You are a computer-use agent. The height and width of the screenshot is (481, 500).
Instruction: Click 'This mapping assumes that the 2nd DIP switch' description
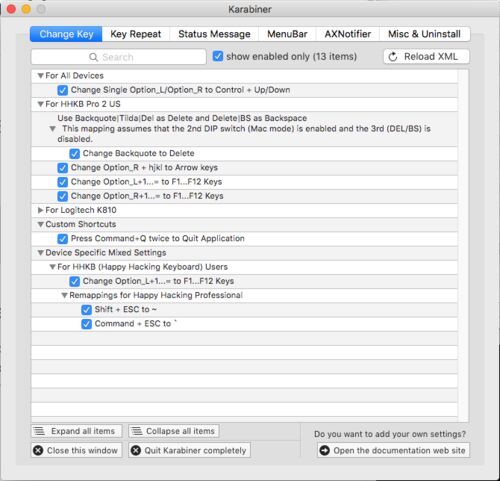point(244,134)
